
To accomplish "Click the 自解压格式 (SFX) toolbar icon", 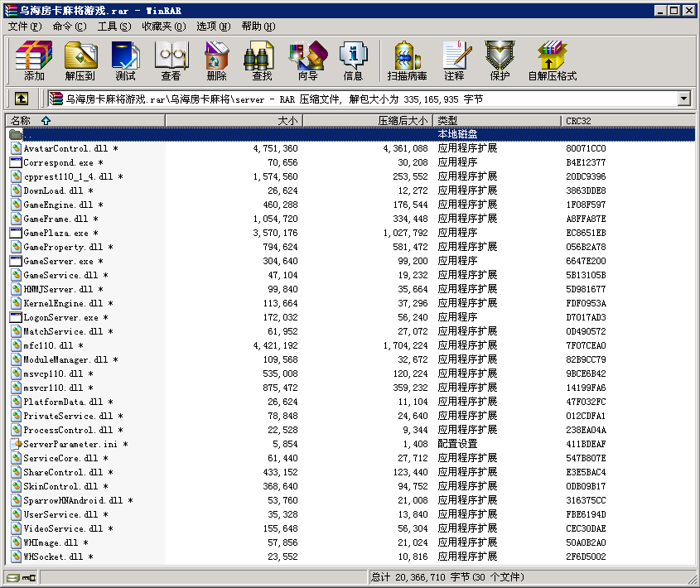I will pos(552,61).
